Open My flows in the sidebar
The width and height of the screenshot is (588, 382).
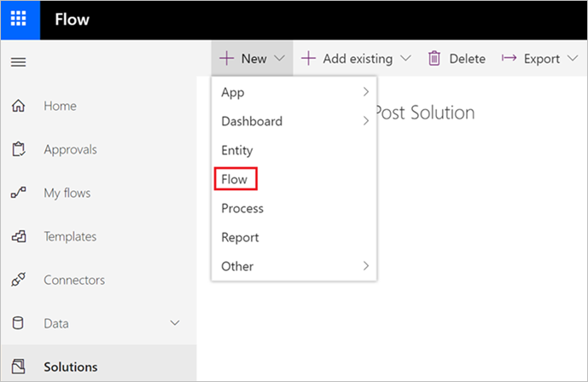click(67, 194)
